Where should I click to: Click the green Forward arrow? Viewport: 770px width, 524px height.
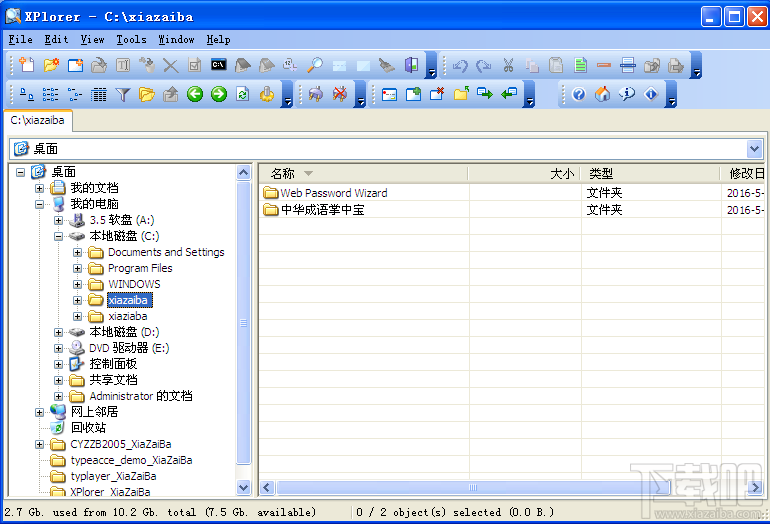[219, 94]
